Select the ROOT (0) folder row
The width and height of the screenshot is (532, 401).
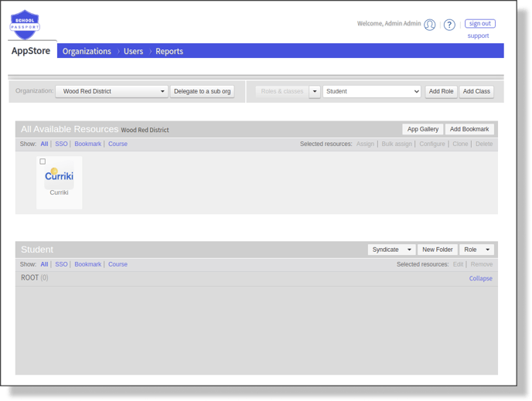(257, 278)
